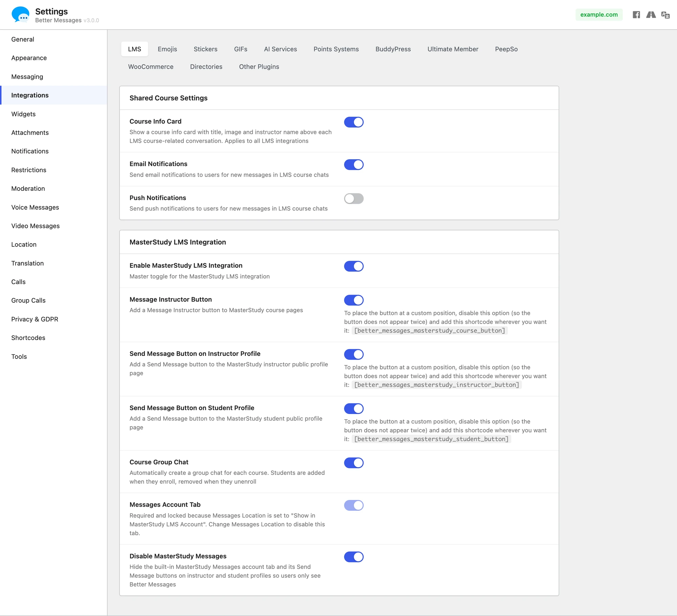Screen dimensions: 677x616
Task: Click the better_messages_masterstudy_student_button shortcode
Action: coord(431,439)
